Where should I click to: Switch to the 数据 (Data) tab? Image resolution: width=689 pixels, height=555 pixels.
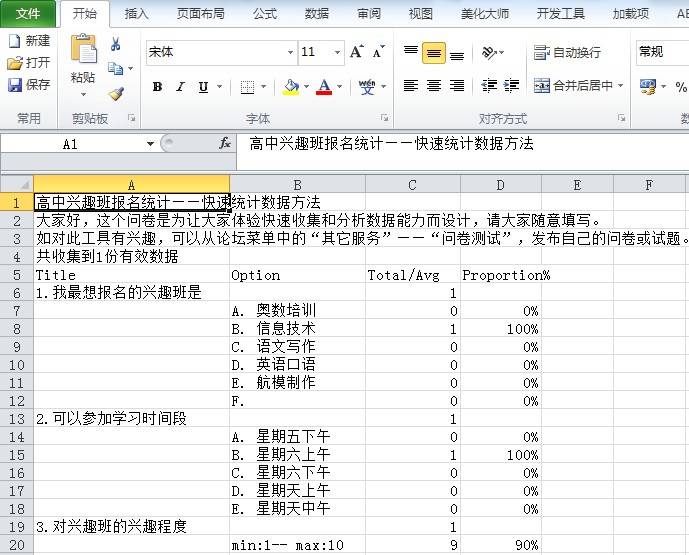point(316,14)
